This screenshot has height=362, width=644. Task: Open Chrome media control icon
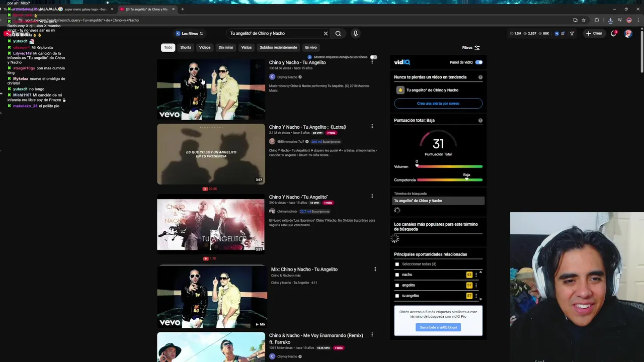click(x=619, y=20)
